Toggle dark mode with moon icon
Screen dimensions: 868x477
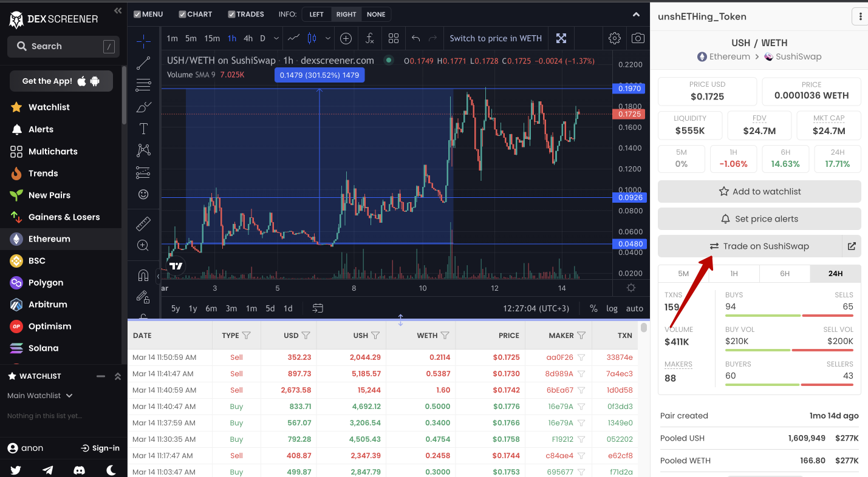point(111,470)
